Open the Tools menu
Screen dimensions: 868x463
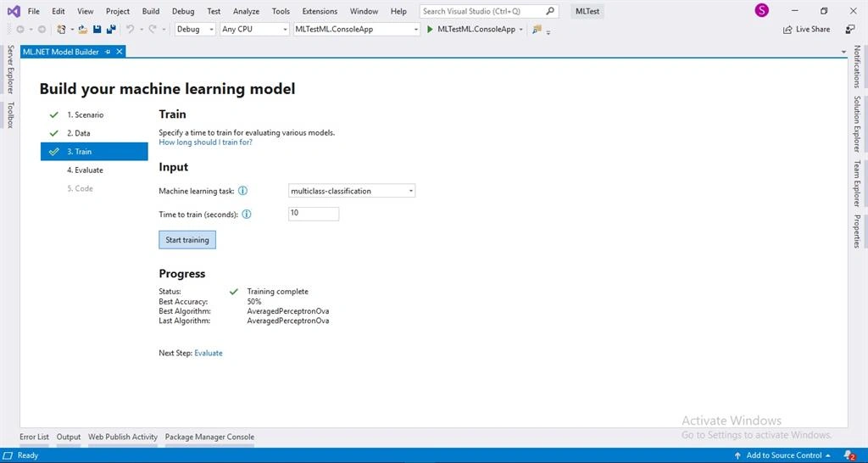[x=281, y=11]
